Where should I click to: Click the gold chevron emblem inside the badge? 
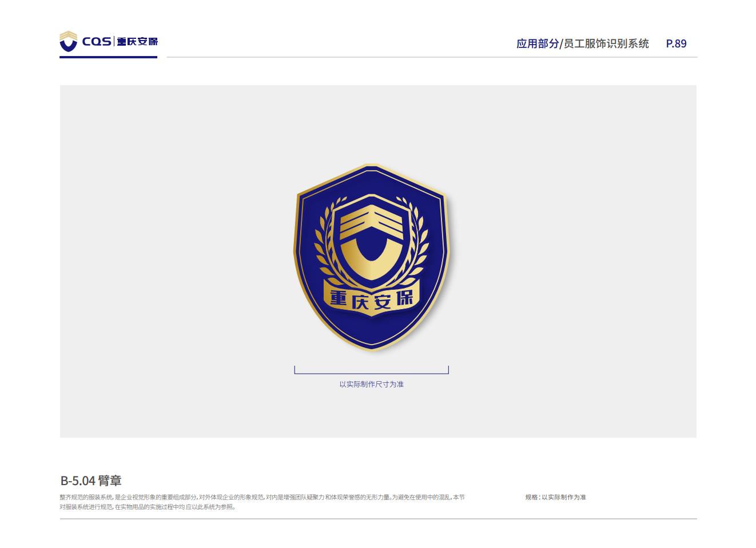372,242
